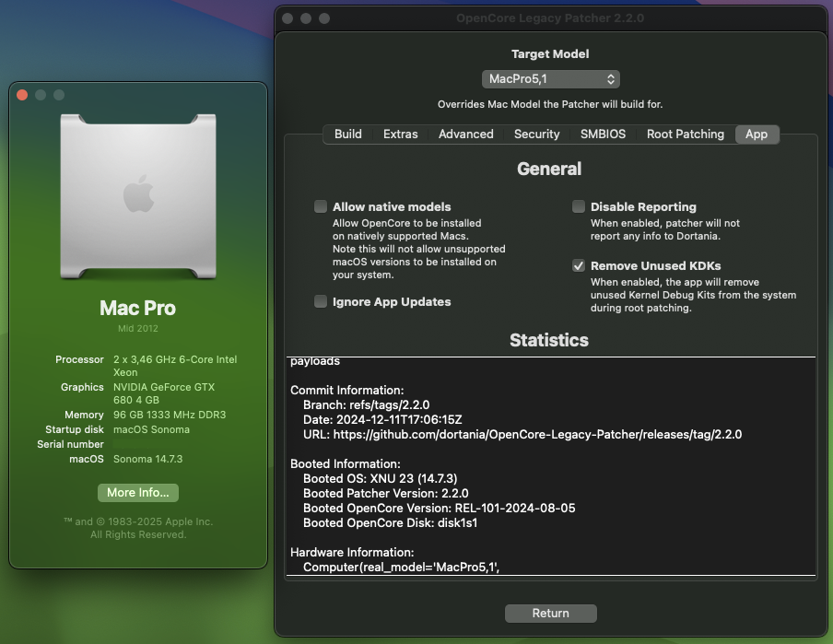
Task: Click the 'Computer(real_model='MacPro5,1',' line
Action: pos(401,568)
